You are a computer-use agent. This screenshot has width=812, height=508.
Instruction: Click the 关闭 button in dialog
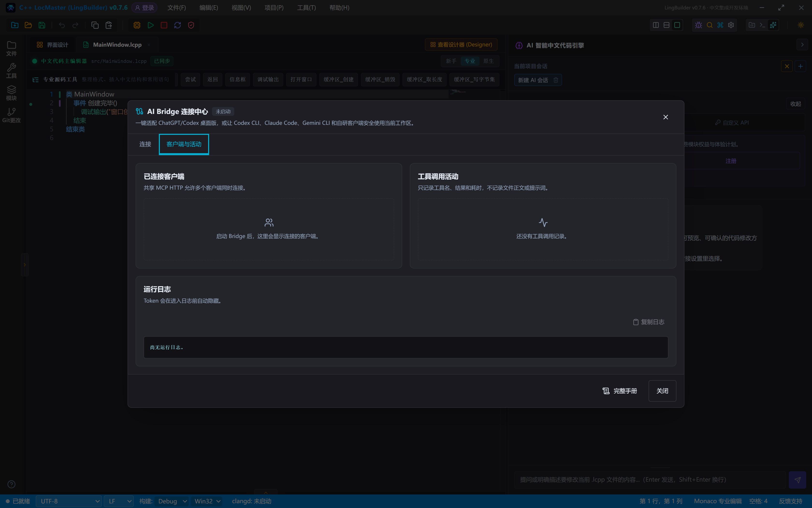click(662, 391)
